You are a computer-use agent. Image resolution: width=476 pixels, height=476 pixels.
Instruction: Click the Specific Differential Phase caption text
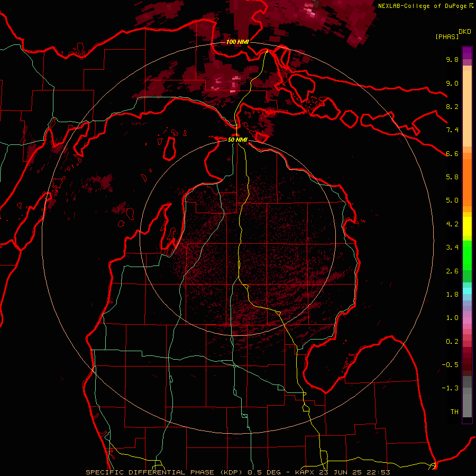[238, 472]
